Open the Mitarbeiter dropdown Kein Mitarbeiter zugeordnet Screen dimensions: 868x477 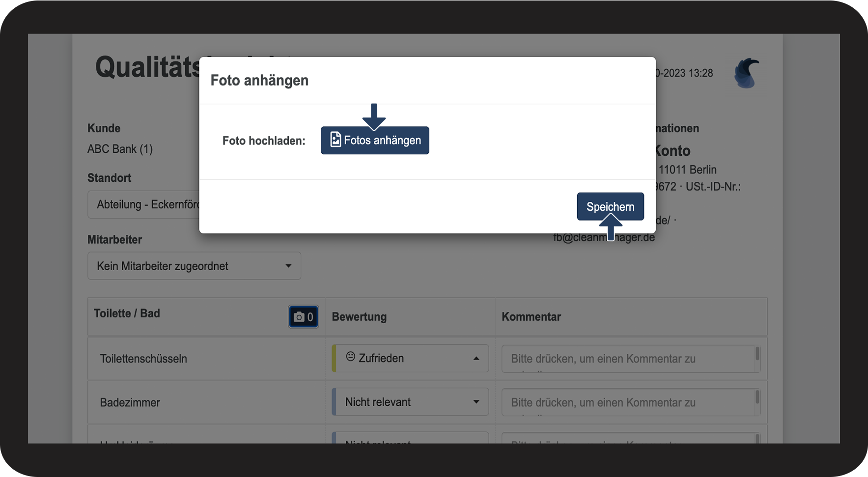click(x=194, y=266)
